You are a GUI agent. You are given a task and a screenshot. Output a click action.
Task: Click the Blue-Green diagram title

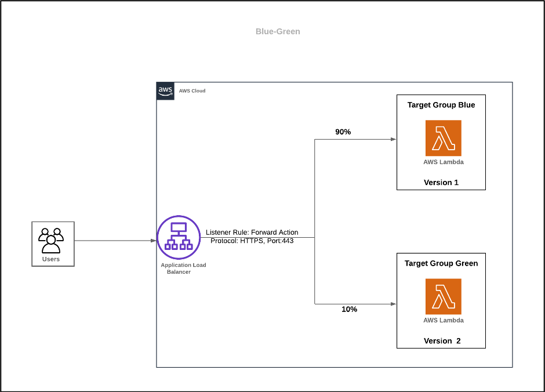coord(278,31)
